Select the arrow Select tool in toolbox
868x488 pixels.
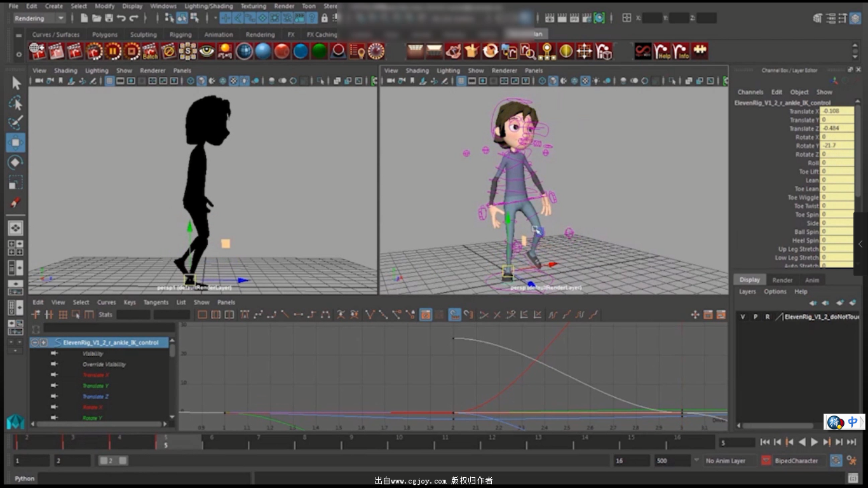16,83
